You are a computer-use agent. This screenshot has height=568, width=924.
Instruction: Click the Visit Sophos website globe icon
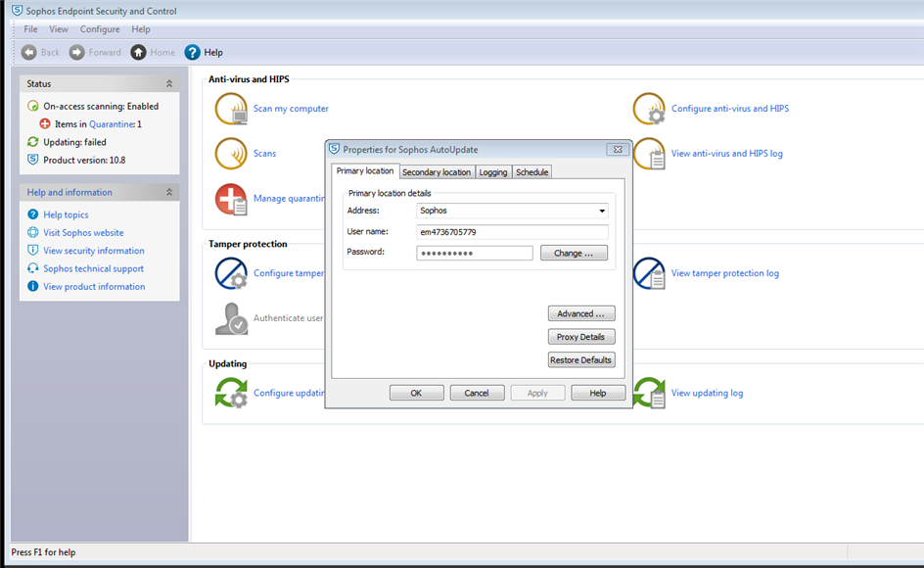[x=33, y=232]
